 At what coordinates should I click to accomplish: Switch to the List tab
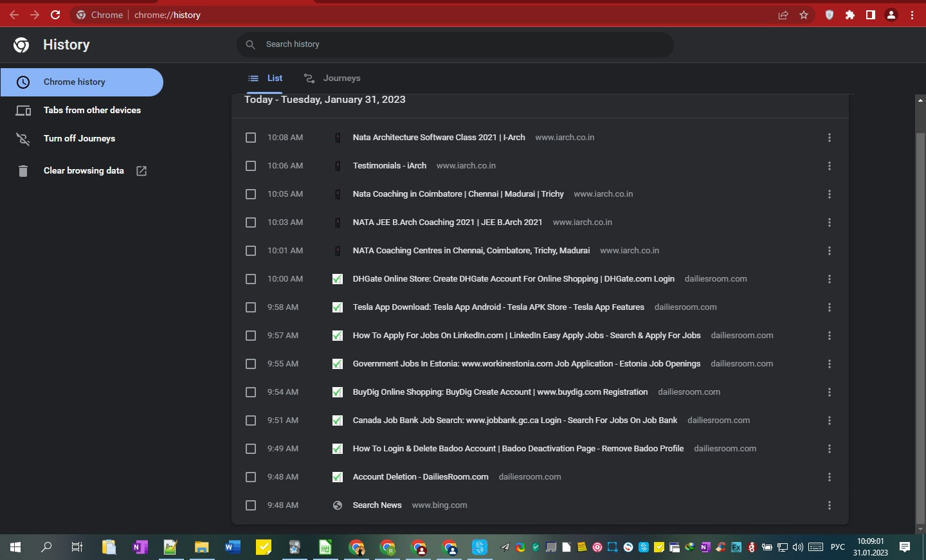[x=265, y=78]
